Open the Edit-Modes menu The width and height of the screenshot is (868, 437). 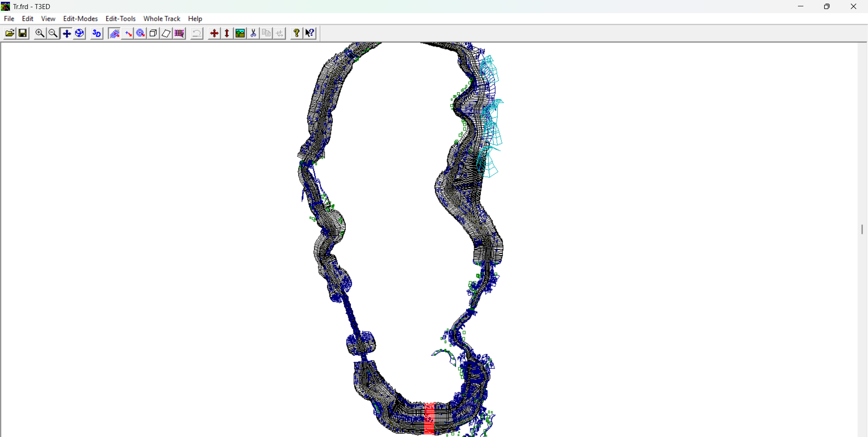click(x=80, y=19)
